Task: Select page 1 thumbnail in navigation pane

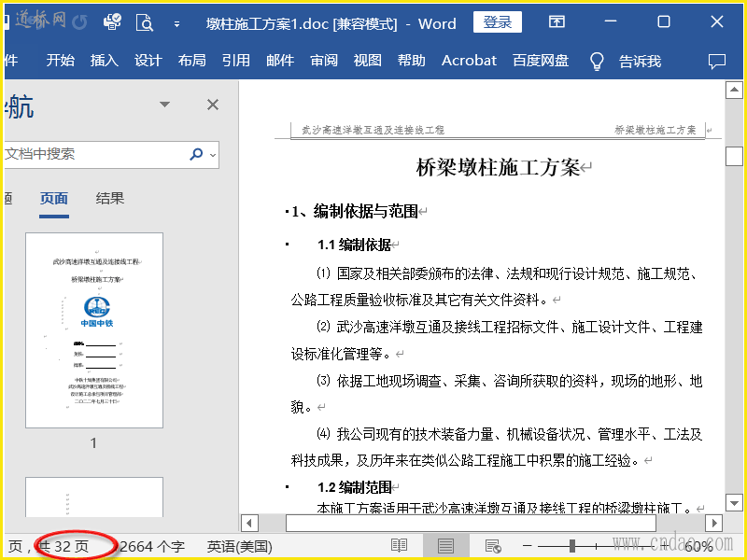Action: point(93,331)
